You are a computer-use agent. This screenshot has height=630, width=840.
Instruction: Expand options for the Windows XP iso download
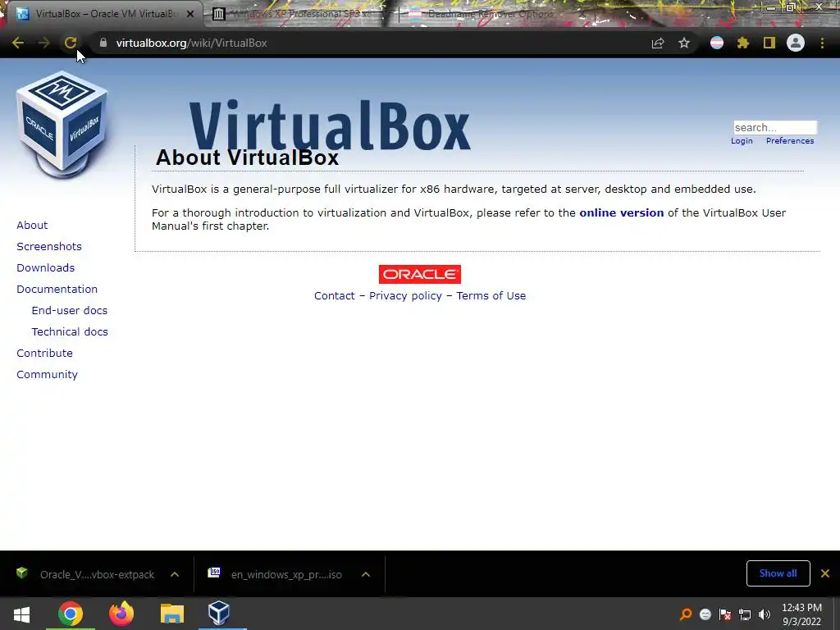tap(366, 574)
